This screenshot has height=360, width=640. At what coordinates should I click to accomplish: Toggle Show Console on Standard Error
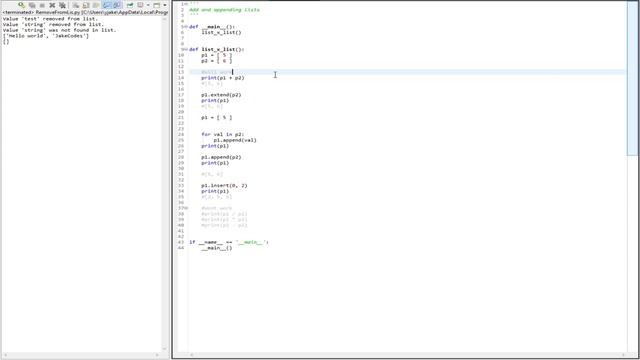(117, 5)
